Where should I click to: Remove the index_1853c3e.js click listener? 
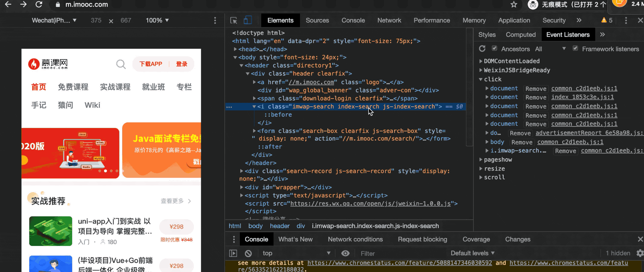[536, 97]
